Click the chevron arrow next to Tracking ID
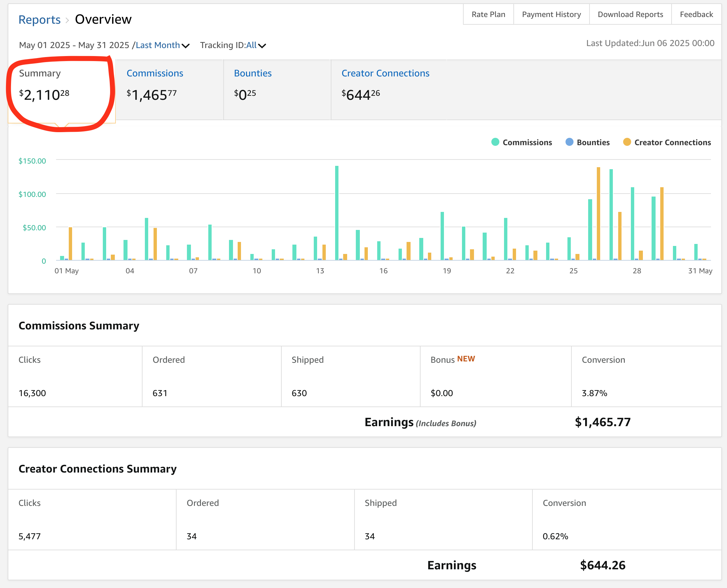Image resolution: width=727 pixels, height=588 pixels. (x=262, y=46)
